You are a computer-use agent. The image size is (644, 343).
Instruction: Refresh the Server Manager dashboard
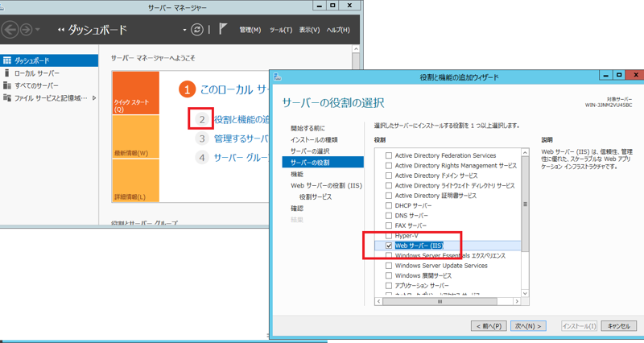(x=197, y=30)
